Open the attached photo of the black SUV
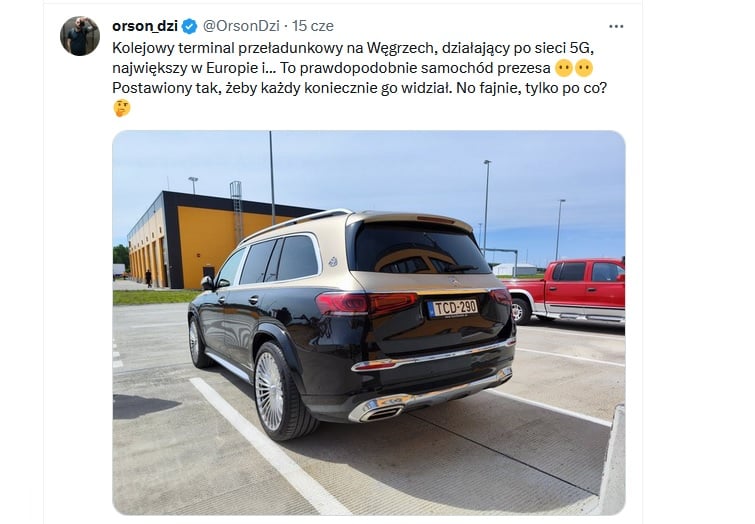755x524 pixels. pyautogui.click(x=369, y=323)
